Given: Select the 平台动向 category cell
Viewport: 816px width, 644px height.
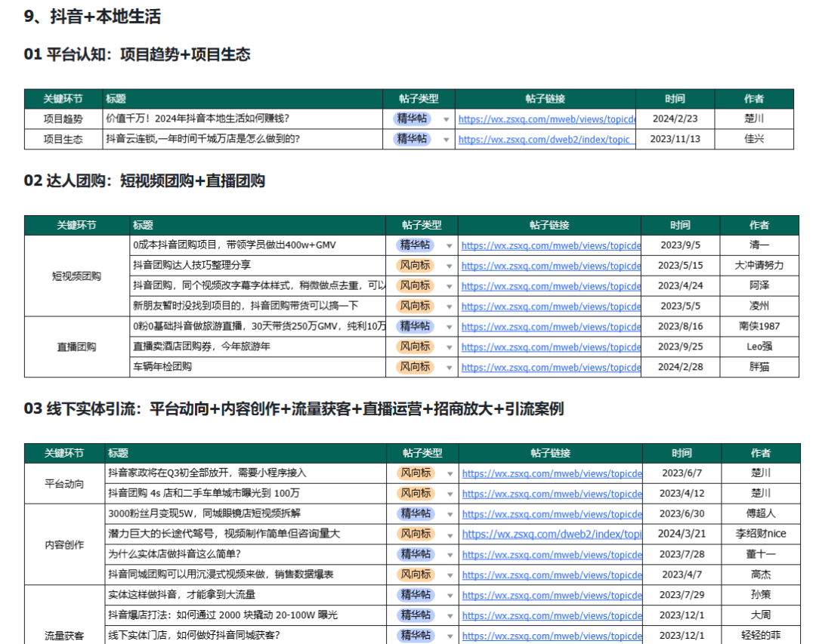Looking at the screenshot, I should click(x=64, y=484).
